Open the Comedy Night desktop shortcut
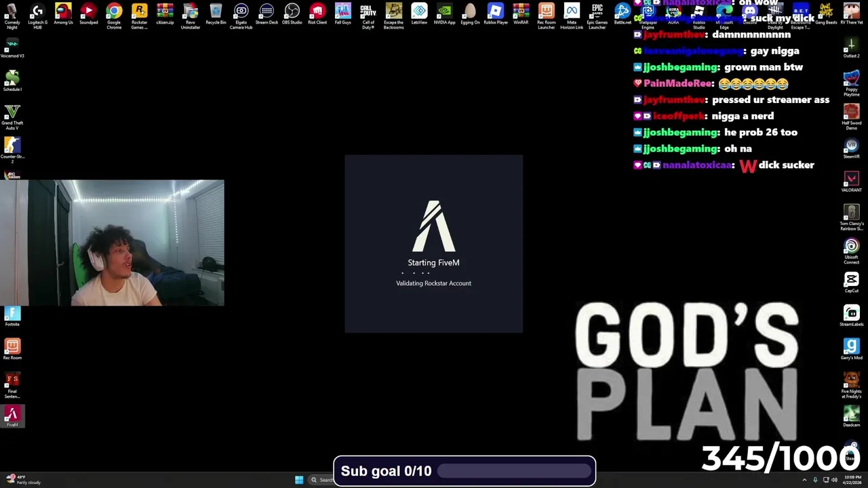Image resolution: width=868 pixels, height=488 pixels. (12, 15)
